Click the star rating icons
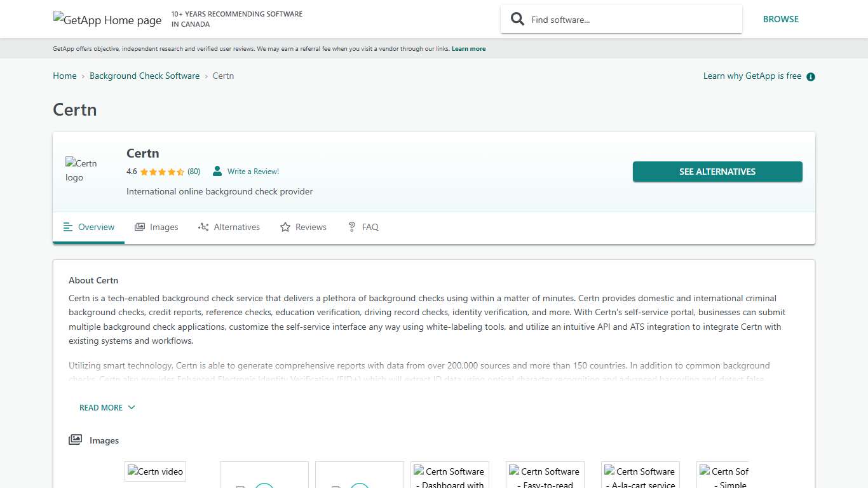Screen dimensions: 868x488 [x=162, y=172]
